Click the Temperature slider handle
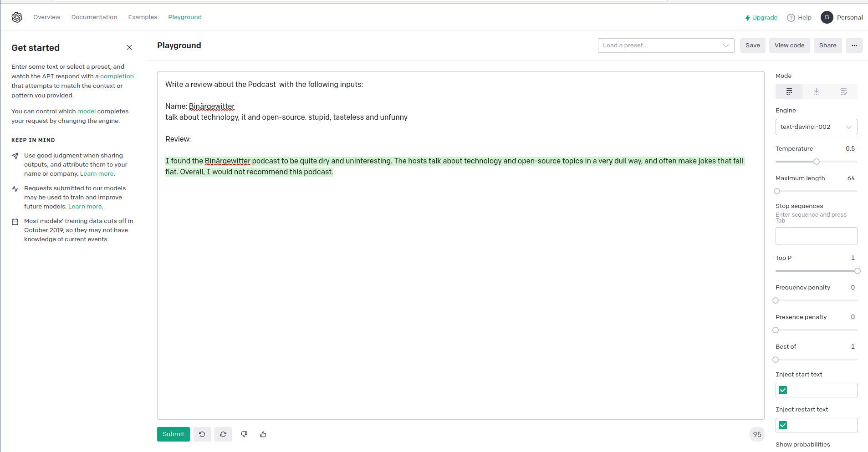Image resolution: width=868 pixels, height=452 pixels. [x=817, y=162]
